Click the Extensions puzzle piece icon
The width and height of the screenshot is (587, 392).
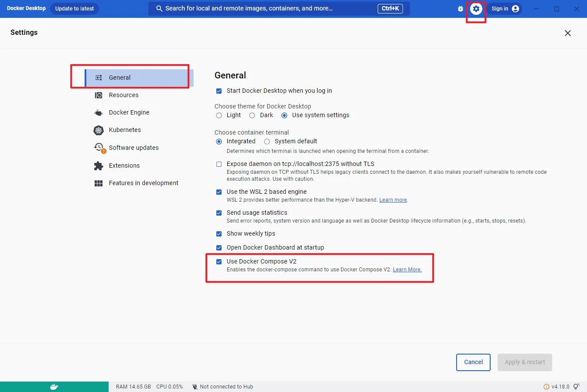click(x=99, y=166)
